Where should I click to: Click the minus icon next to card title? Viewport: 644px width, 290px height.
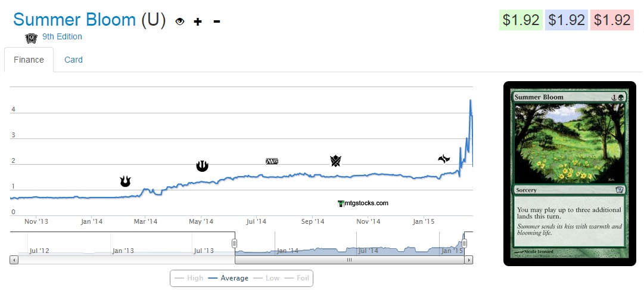(x=216, y=21)
